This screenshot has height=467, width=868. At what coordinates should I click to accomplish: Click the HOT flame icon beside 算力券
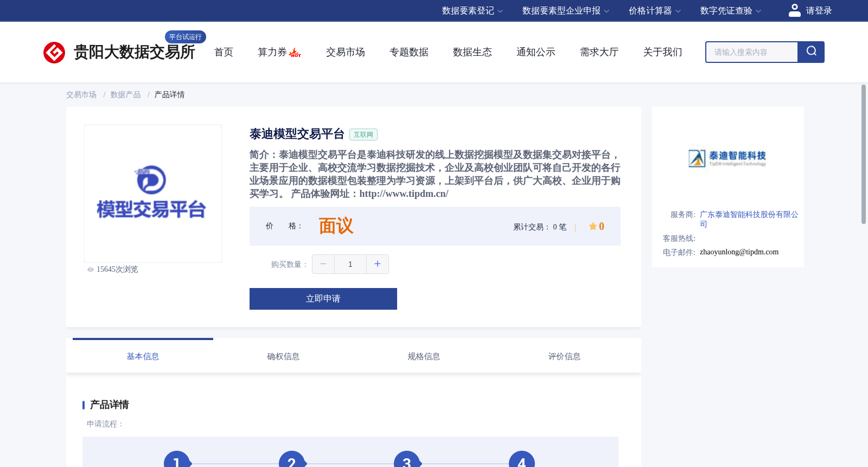tap(295, 53)
